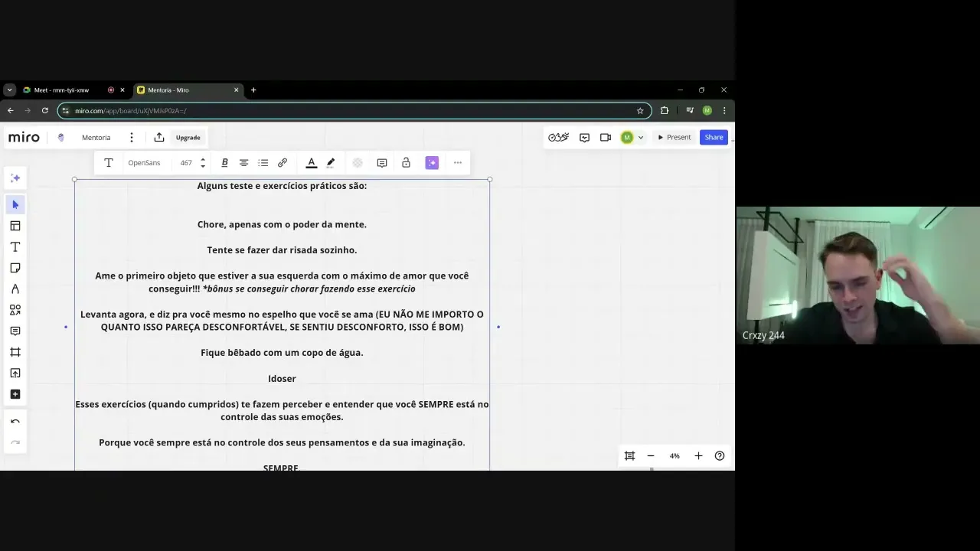Open the board comments panel icon
The width and height of the screenshot is (980, 551).
click(x=585, y=138)
